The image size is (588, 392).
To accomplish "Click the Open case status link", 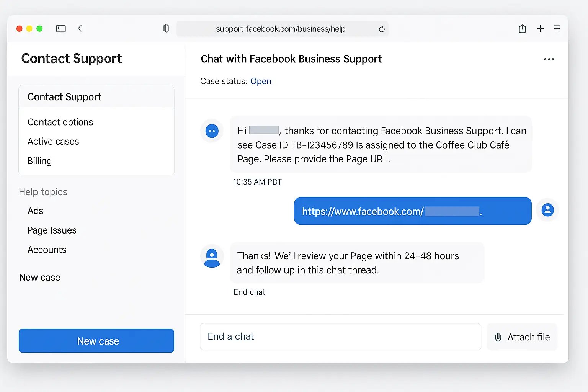I will coord(261,81).
